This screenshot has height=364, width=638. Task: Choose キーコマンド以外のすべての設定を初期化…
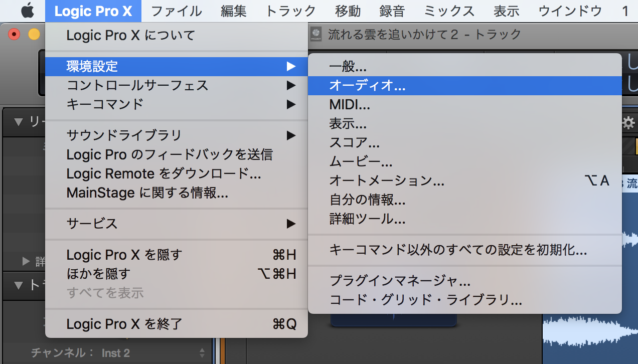click(464, 250)
